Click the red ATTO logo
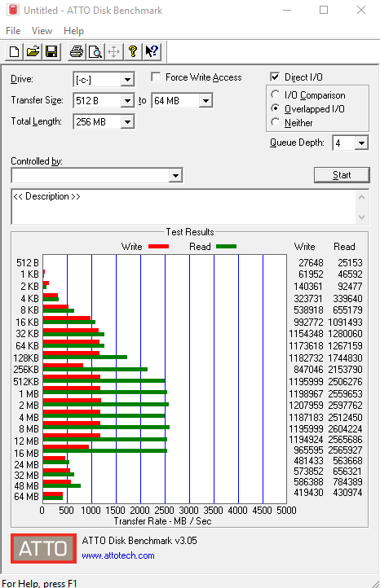Screen dimensions: 380x588 point(43,548)
